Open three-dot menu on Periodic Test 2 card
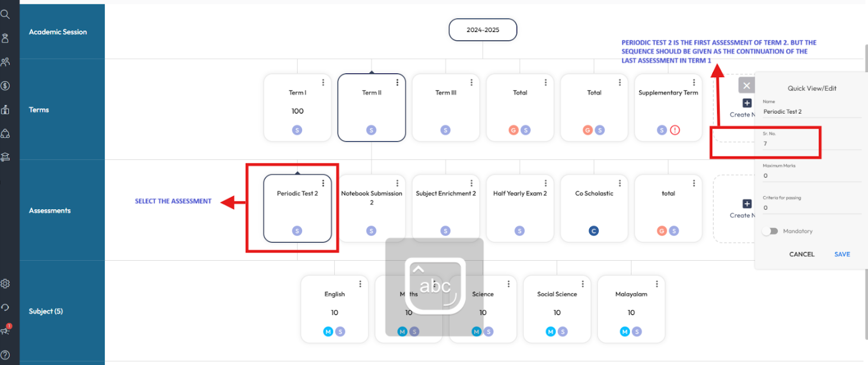The image size is (868, 365). (x=323, y=184)
